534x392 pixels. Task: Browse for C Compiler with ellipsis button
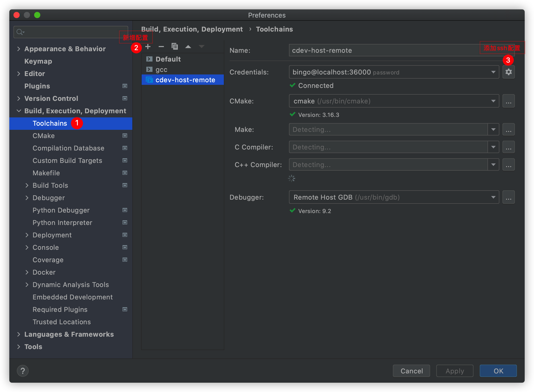[x=508, y=147]
